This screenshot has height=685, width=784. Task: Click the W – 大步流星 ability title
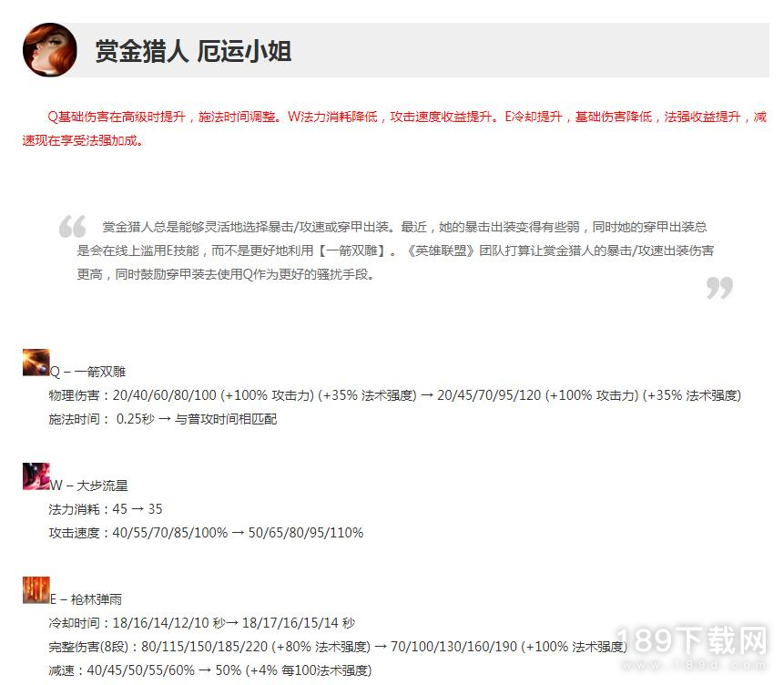pos(88,486)
